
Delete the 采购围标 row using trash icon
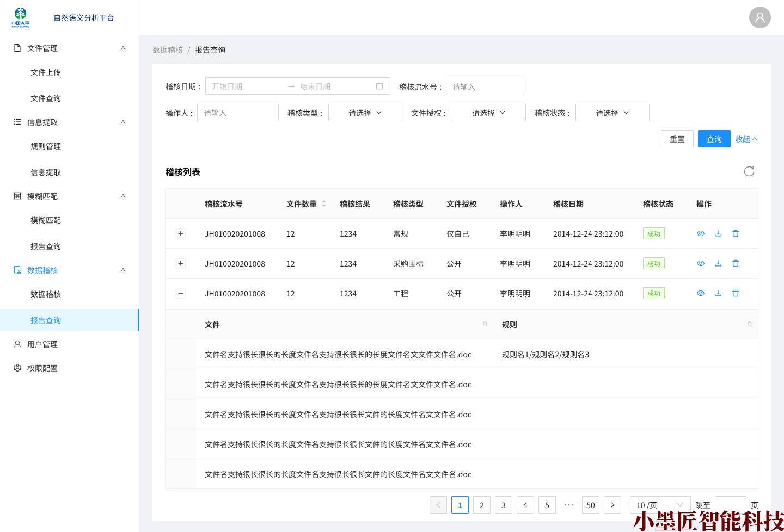(x=736, y=263)
